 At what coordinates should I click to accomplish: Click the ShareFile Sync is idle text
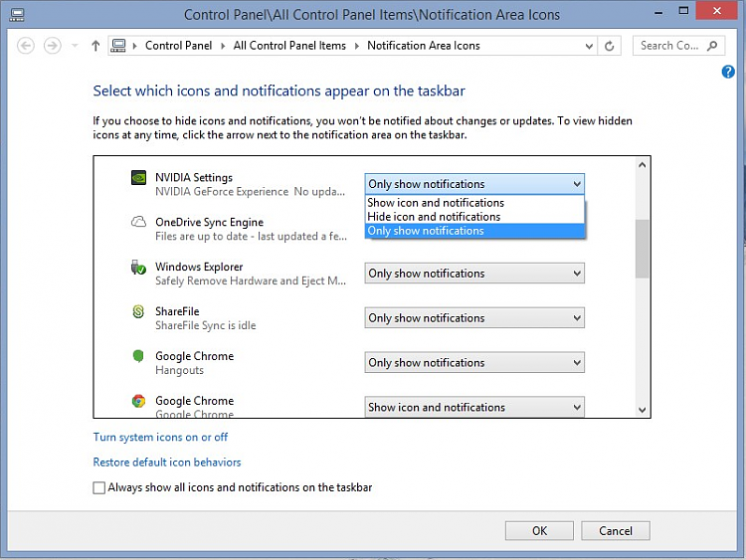(206, 325)
